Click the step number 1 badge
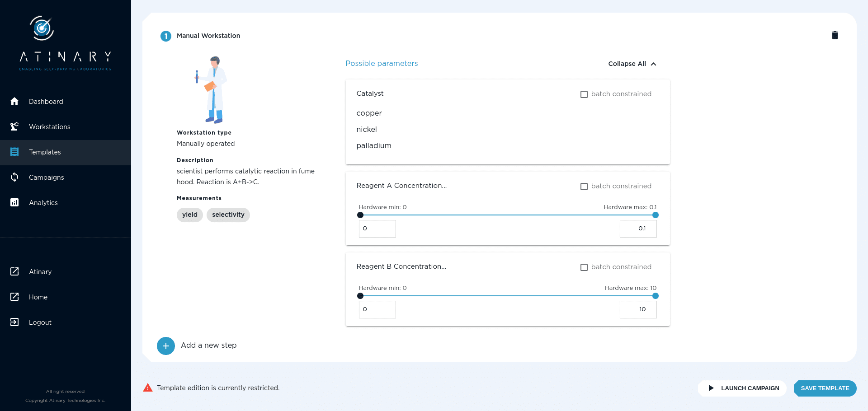 tap(166, 36)
